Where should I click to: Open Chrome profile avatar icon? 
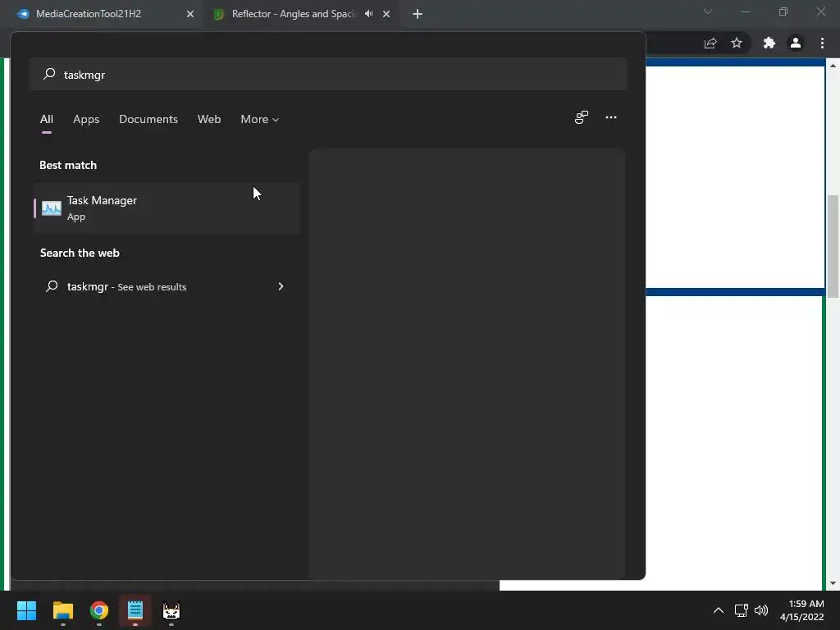pyautogui.click(x=796, y=43)
